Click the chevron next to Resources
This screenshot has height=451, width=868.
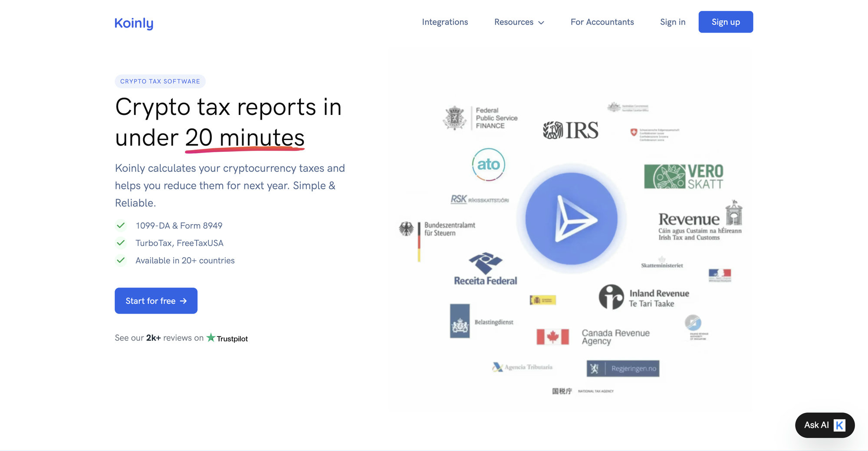coord(541,23)
